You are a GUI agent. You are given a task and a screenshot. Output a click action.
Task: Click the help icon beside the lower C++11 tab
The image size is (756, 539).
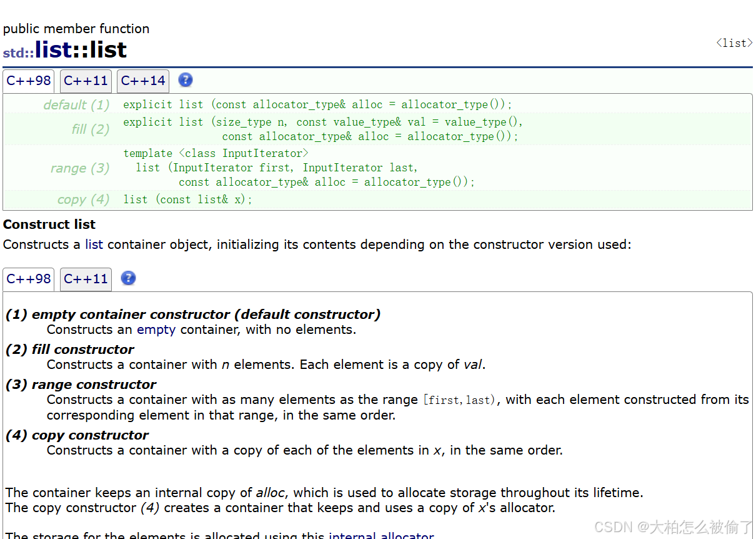[x=128, y=278]
